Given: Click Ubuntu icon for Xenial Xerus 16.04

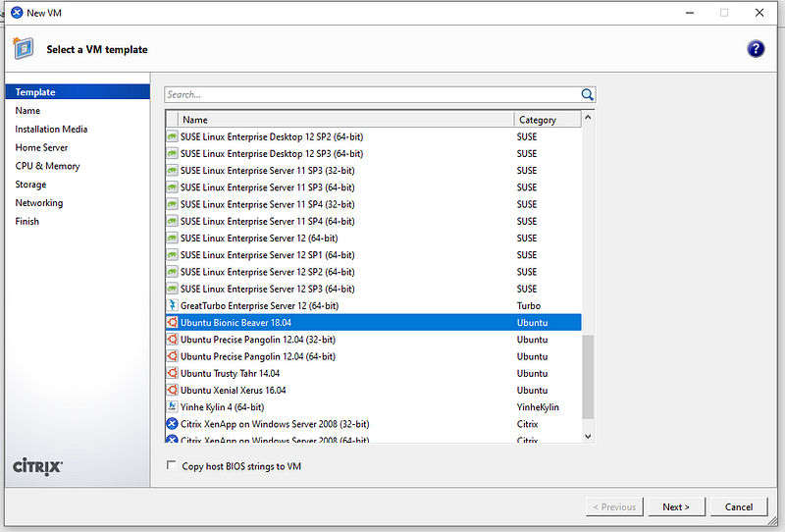Looking at the screenshot, I should 172,391.
